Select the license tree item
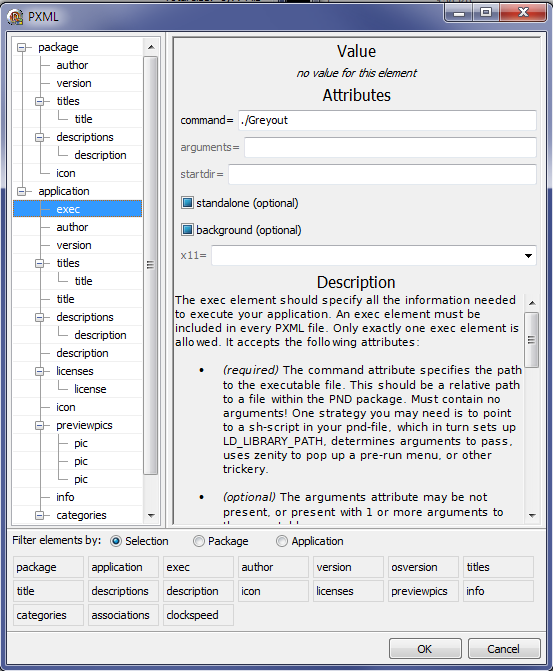This screenshot has height=671, width=553. click(90, 389)
